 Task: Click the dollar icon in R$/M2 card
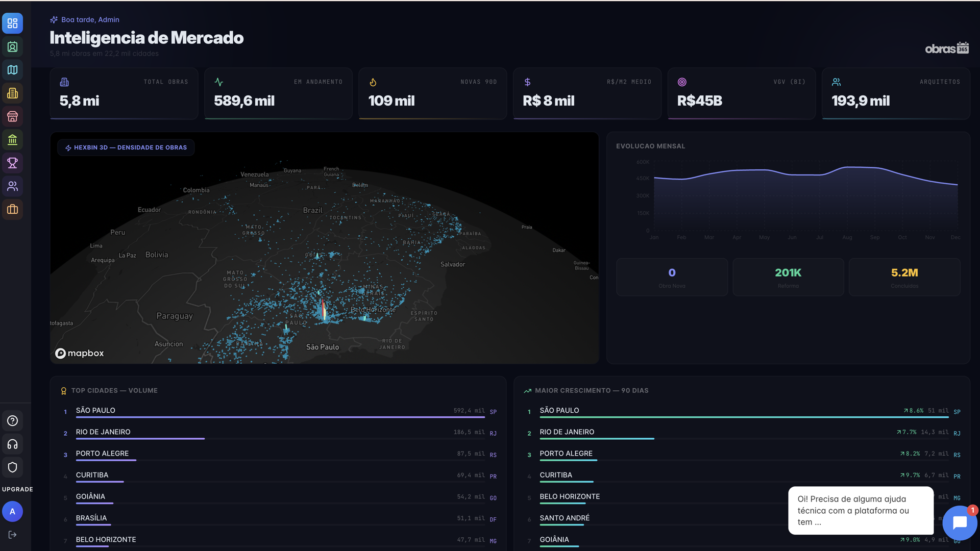click(527, 82)
